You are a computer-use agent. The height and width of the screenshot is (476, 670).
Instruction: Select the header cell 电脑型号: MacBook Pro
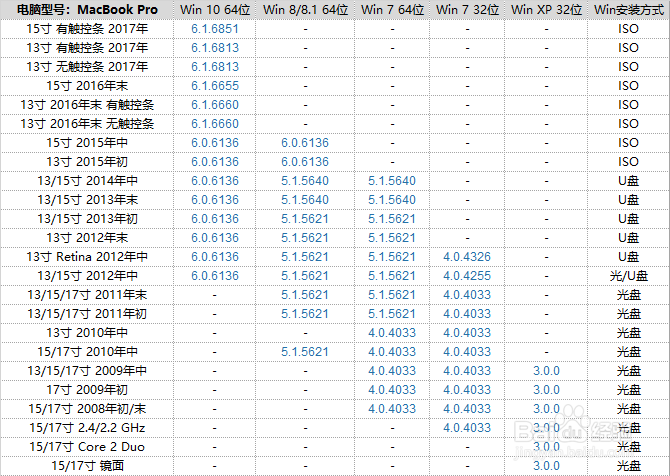tap(87, 10)
